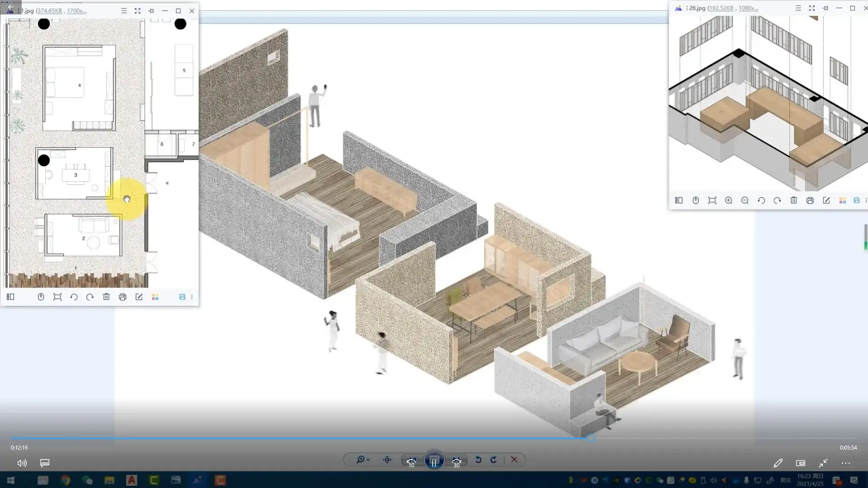Viewport: 868px width, 488px height.
Task: Open the hamburger menu in the 1.jpg title bar
Action: coord(124,11)
